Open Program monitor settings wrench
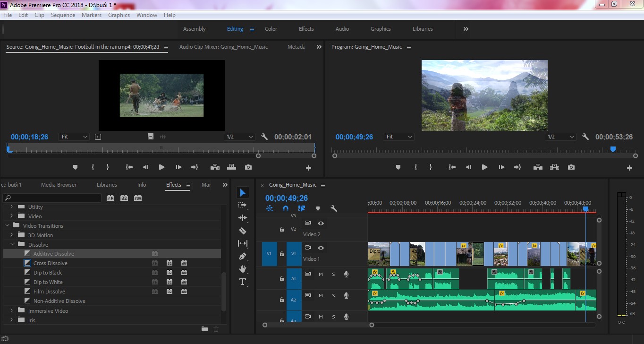The image size is (644, 344). [585, 137]
